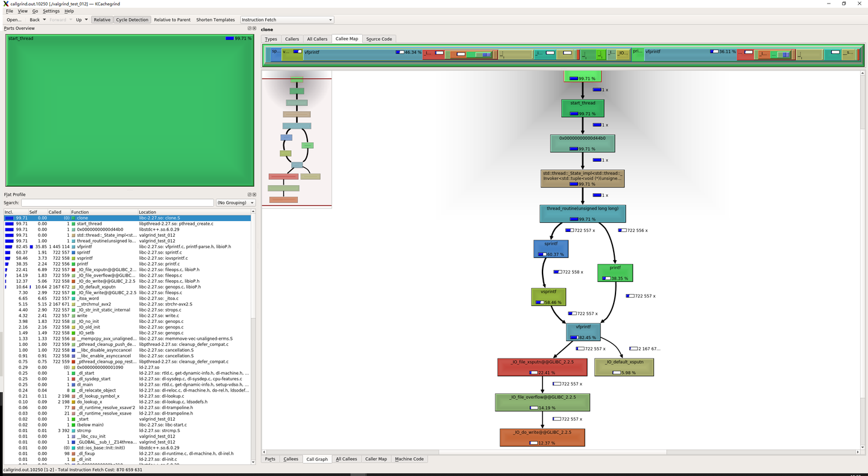Select the vsprintf node in the call graph
Viewport: 868px width, 476px height.
(548, 297)
